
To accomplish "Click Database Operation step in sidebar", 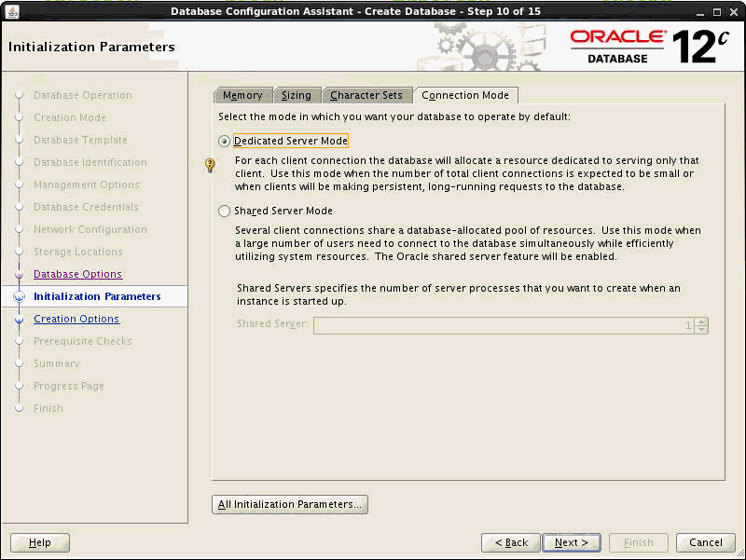I will (x=83, y=96).
